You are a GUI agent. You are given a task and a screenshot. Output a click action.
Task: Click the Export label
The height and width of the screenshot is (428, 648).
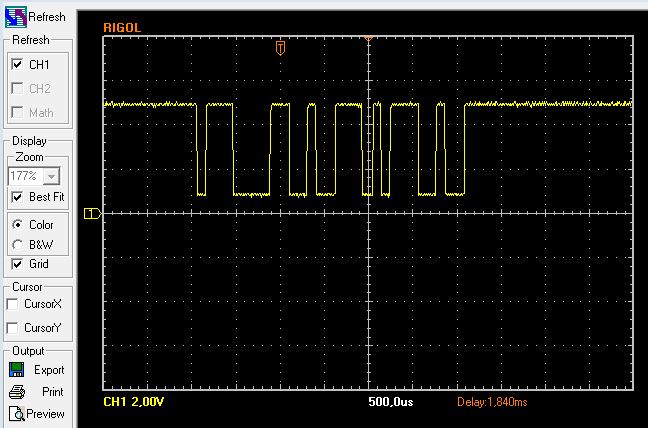pyautogui.click(x=49, y=370)
